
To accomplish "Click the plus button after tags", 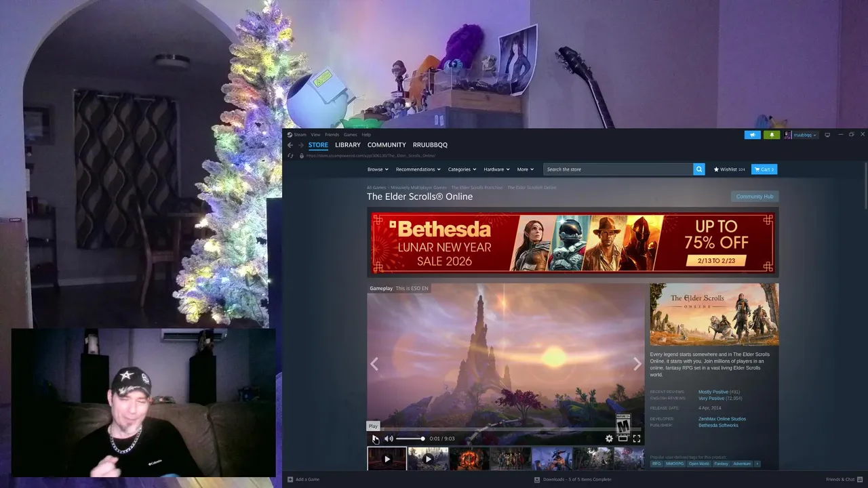I will [x=757, y=464].
